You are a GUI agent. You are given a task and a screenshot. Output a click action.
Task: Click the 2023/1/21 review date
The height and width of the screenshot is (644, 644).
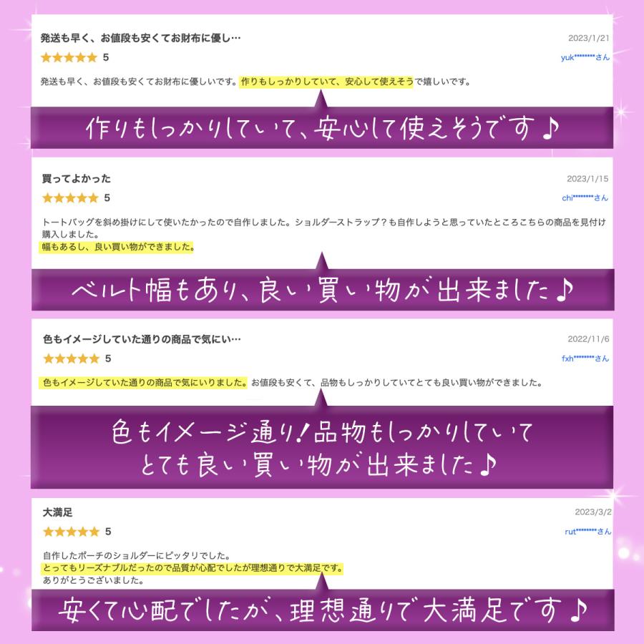click(589, 38)
